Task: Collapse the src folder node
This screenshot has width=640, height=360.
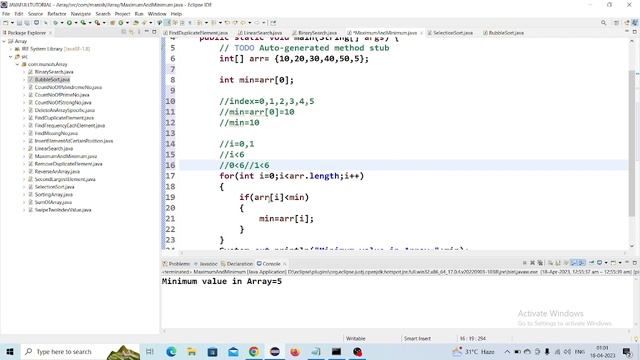Action: tap(11, 57)
